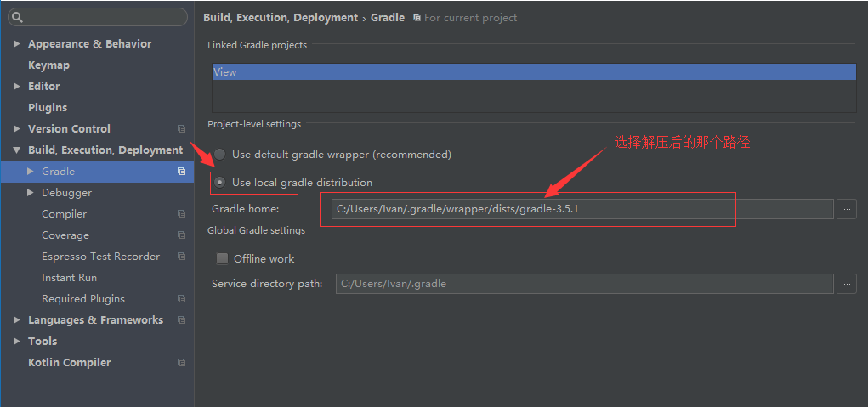Expand the Gradle subtree arrow
868x407 pixels.
pos(31,172)
